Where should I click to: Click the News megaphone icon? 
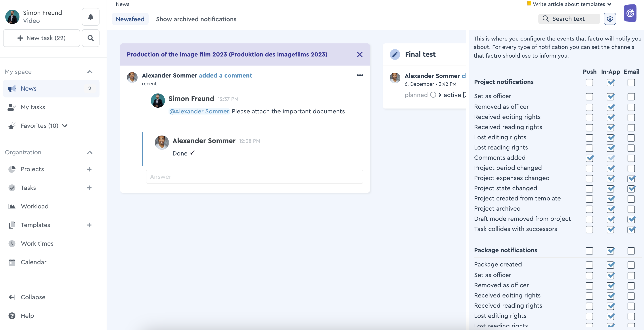[12, 88]
